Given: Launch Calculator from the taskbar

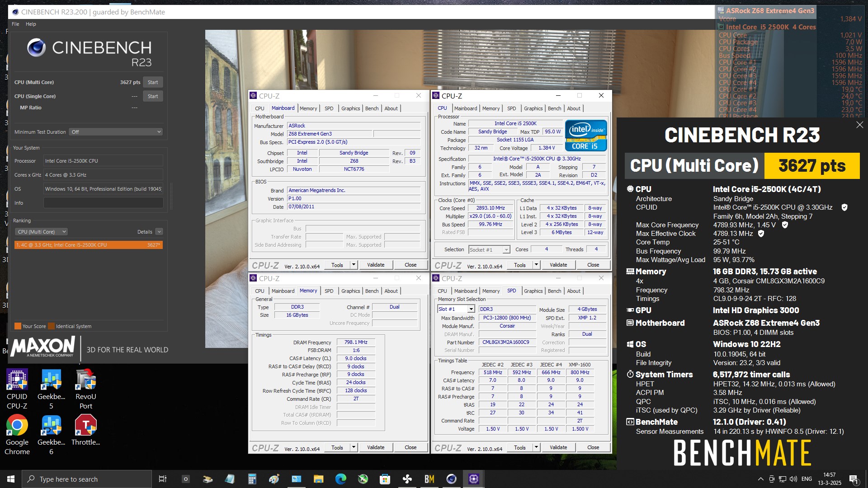Looking at the screenshot, I should coord(252,479).
